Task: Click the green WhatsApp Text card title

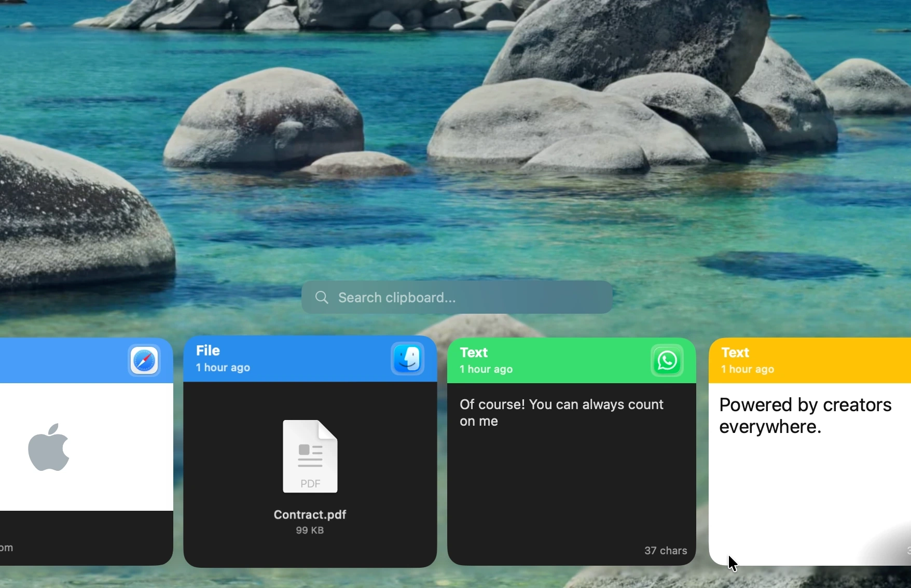Action: coord(474,353)
